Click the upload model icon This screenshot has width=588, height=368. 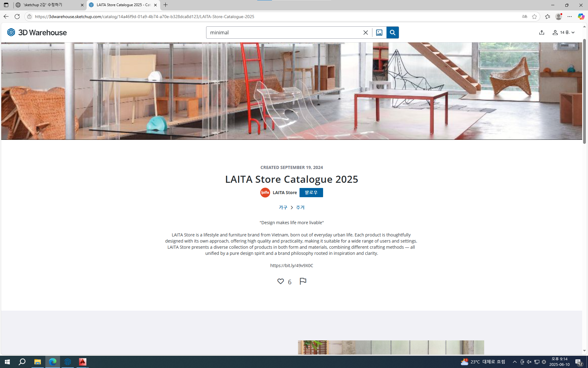click(541, 33)
